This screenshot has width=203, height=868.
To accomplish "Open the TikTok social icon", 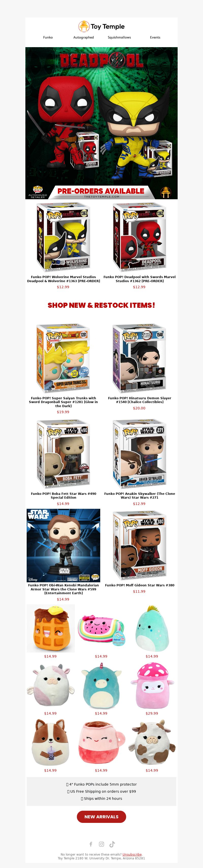I will tap(112, 844).
